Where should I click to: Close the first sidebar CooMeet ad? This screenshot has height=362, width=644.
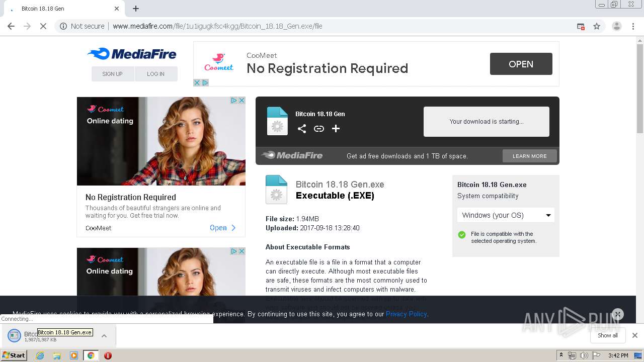pos(242,101)
